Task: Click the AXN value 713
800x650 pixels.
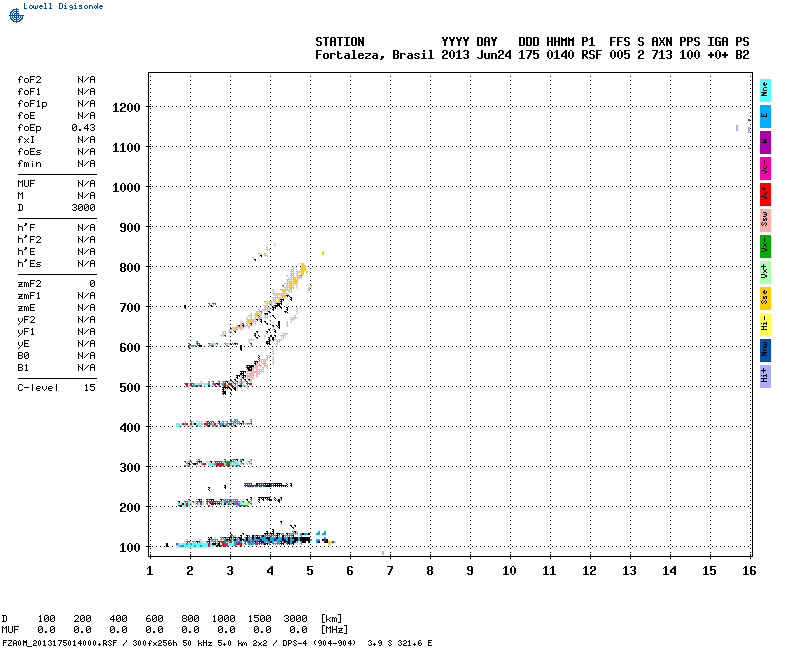Action: pos(662,55)
